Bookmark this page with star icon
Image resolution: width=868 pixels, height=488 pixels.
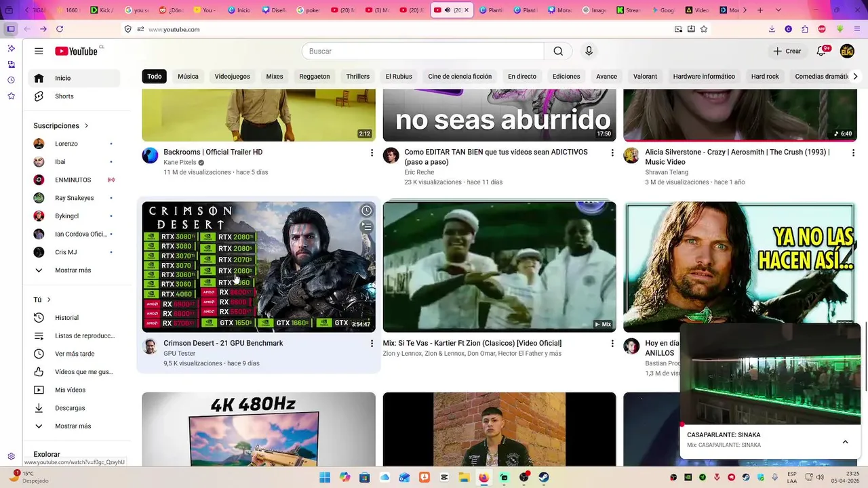[x=704, y=29]
